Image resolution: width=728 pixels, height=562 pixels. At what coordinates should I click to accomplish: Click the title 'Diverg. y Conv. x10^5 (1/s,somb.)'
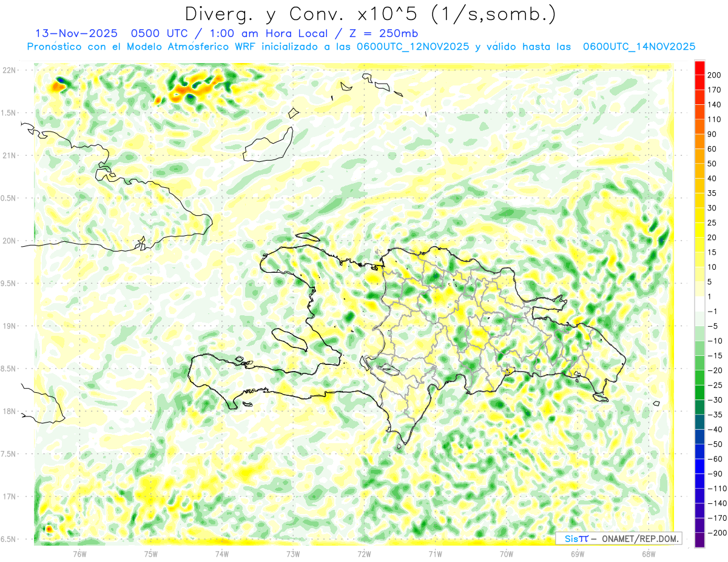pyautogui.click(x=370, y=13)
